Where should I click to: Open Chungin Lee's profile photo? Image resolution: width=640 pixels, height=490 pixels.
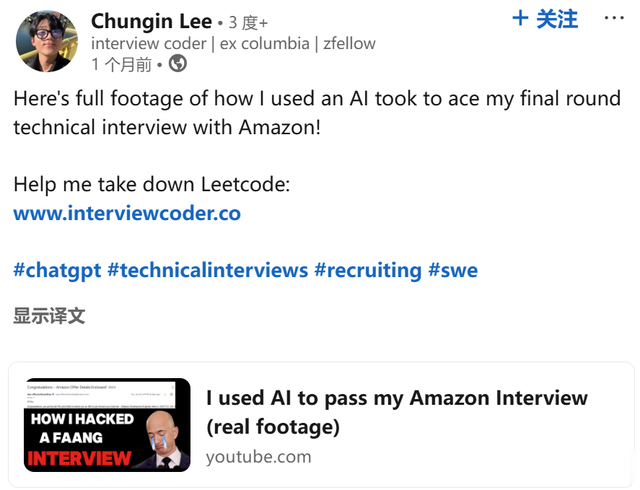point(47,41)
